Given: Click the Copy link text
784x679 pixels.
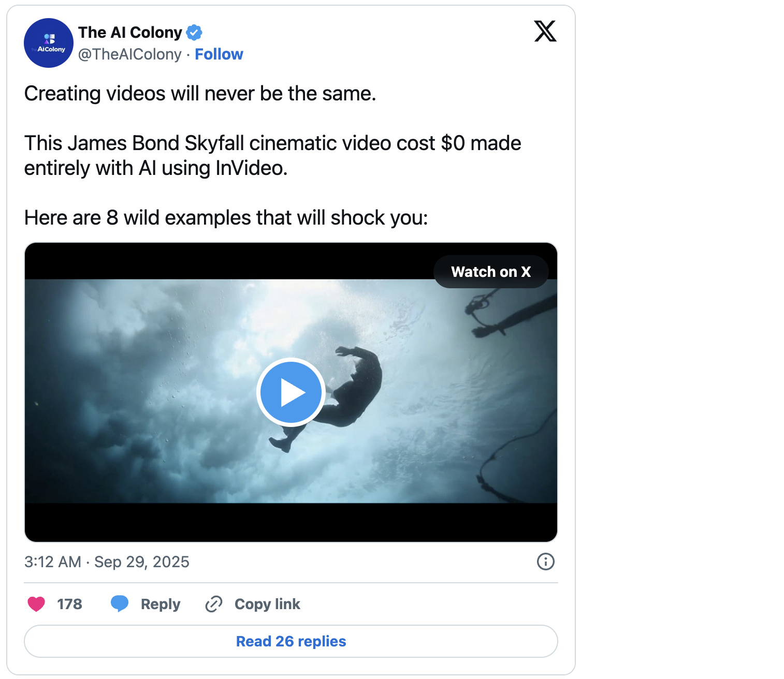Looking at the screenshot, I should pyautogui.click(x=267, y=604).
